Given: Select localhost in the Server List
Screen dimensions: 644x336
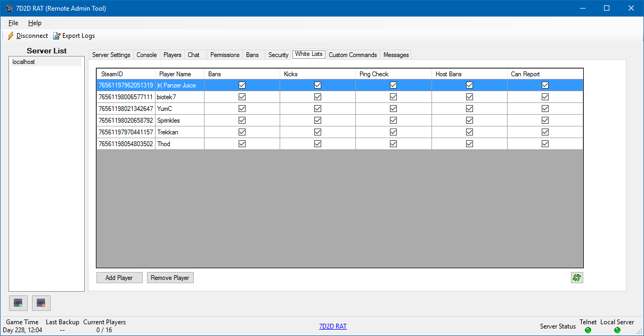Looking at the screenshot, I should click(24, 62).
